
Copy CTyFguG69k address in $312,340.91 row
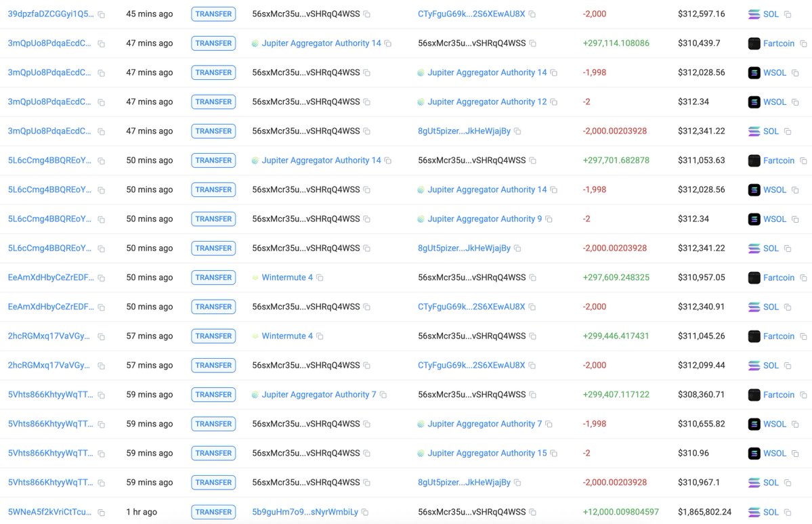pyautogui.click(x=532, y=307)
